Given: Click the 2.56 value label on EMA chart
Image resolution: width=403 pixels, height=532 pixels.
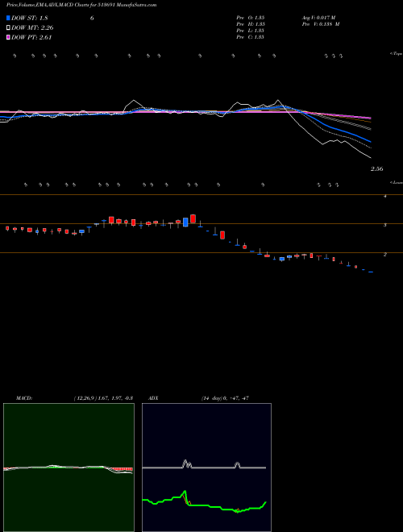Looking at the screenshot, I should pyautogui.click(x=376, y=168).
